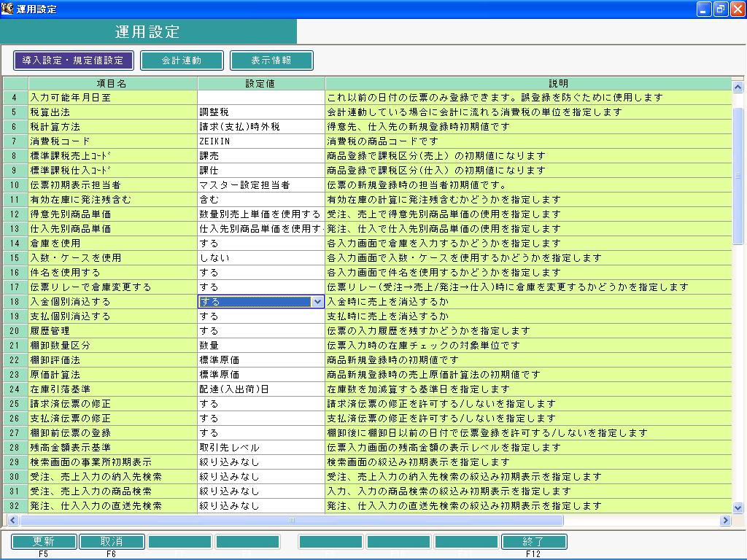
Task: Click the 標準原価 value for 棚卸評価法
Action: (261, 360)
